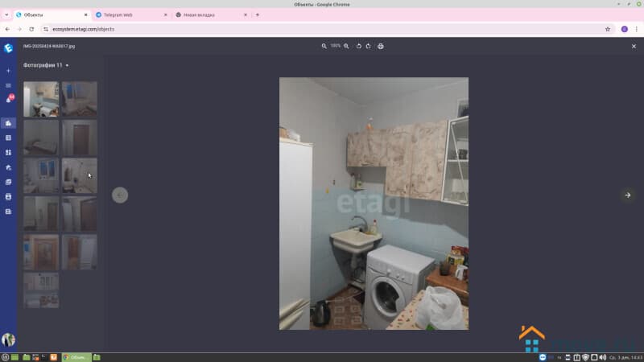The width and height of the screenshot is (644, 362).
Task: Open a new browser tab
Action: point(258,14)
